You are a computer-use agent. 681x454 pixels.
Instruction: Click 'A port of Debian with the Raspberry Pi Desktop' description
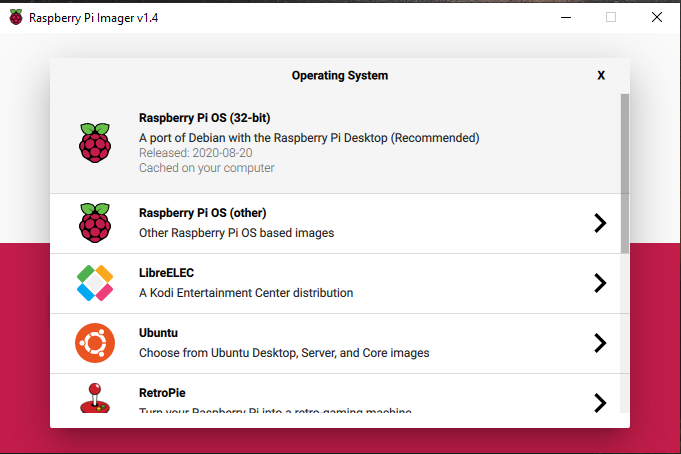coord(309,138)
